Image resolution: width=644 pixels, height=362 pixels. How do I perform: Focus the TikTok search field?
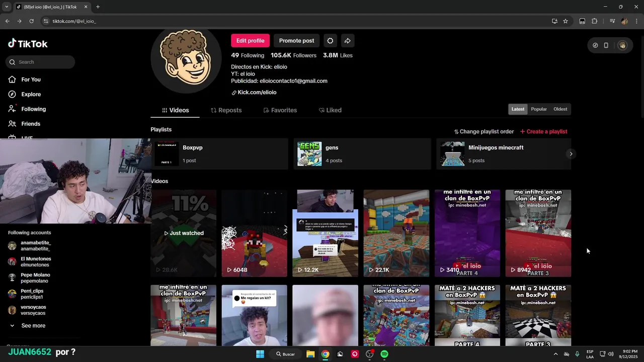(40, 62)
